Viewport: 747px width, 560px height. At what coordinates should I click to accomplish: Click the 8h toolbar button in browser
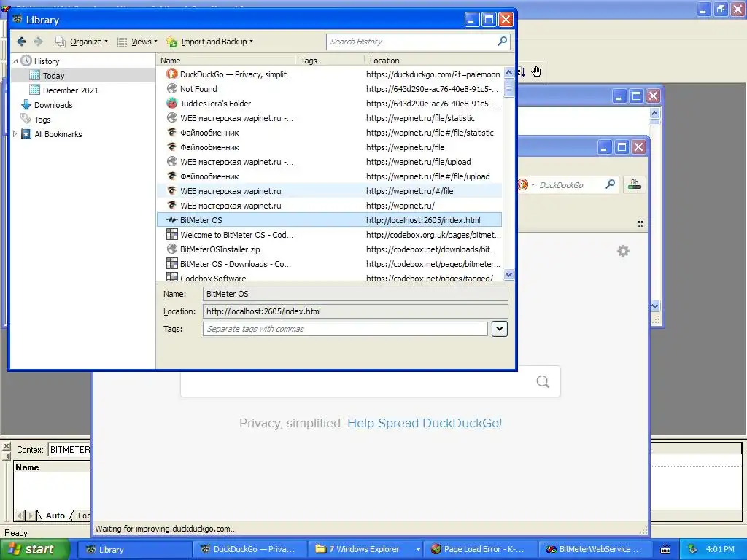[x=635, y=184]
